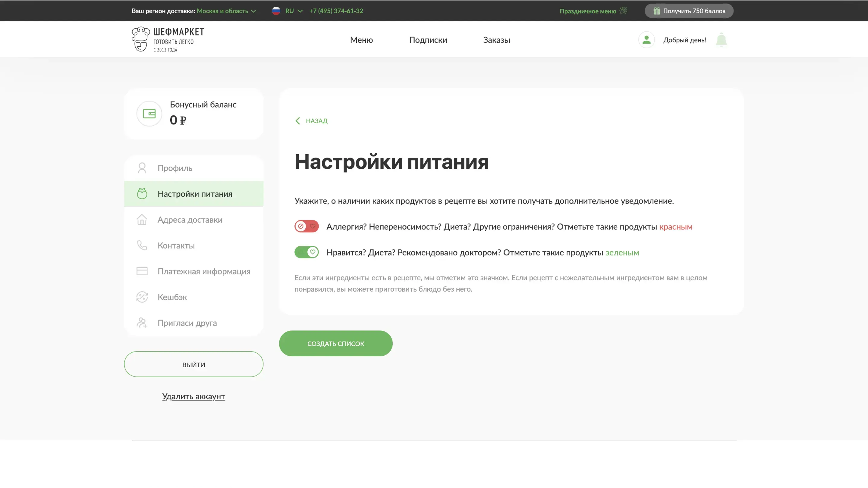Click the bonus balance wallet icon

coord(149,114)
